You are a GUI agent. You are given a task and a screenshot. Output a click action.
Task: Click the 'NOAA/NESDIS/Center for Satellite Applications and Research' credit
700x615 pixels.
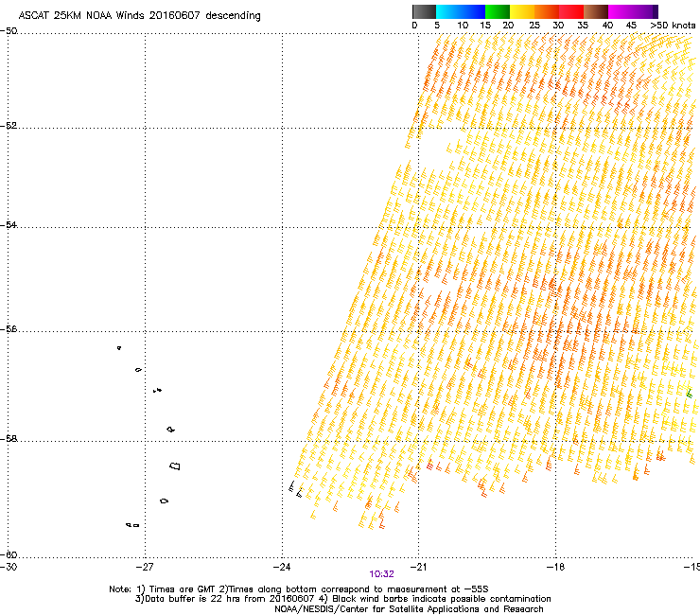[409, 609]
